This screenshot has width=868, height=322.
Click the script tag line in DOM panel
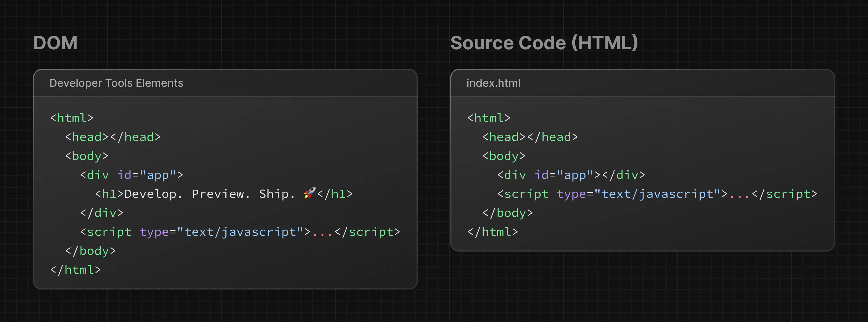tap(240, 232)
